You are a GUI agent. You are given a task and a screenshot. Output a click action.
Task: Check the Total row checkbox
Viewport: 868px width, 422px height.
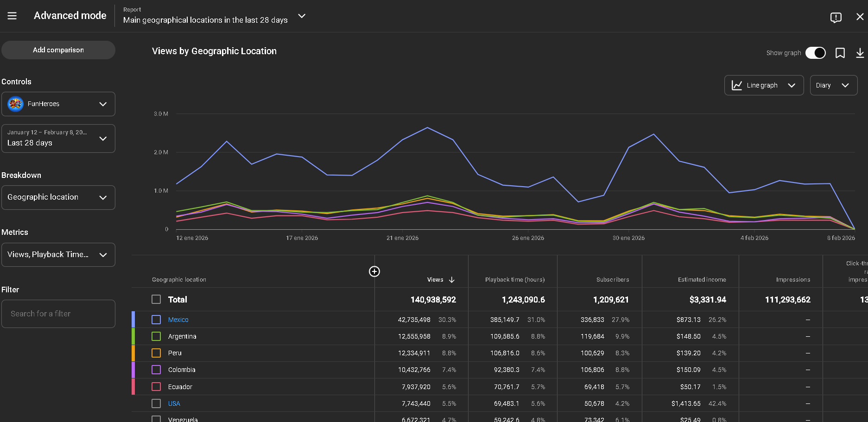coord(156,300)
